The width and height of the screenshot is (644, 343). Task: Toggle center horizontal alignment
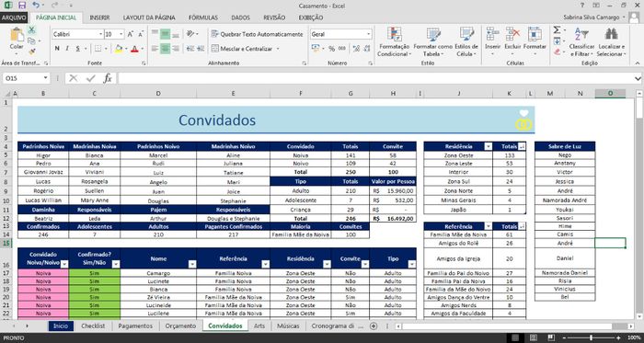[x=165, y=49]
